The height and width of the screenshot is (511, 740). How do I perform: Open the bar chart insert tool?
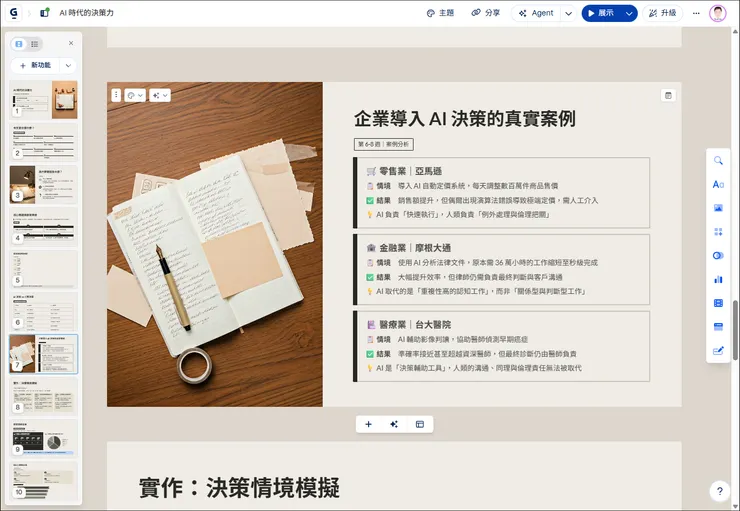[718, 279]
